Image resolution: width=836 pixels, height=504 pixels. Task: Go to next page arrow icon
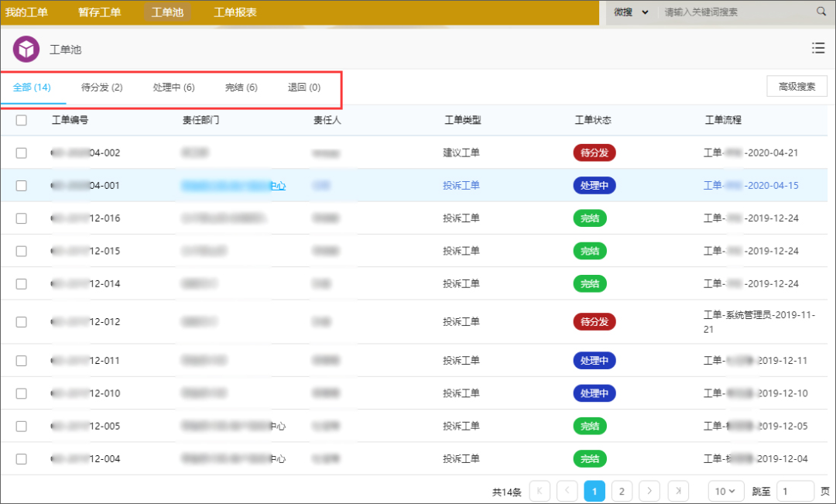pos(649,491)
